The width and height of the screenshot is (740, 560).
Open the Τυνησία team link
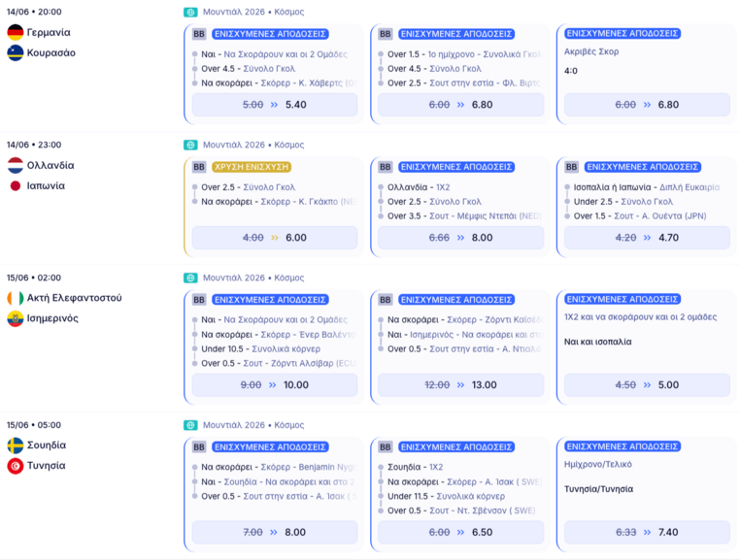click(x=47, y=466)
